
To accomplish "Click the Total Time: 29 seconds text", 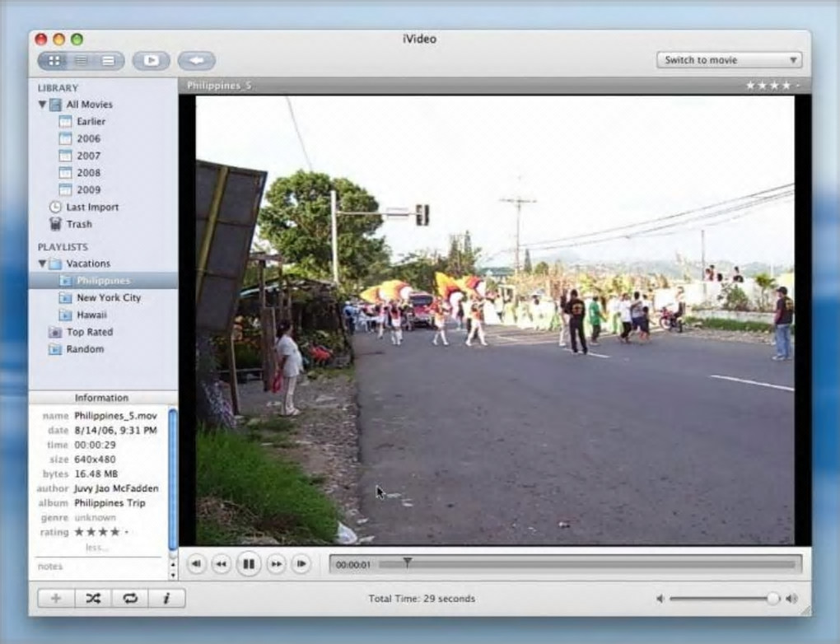I will coord(422,599).
